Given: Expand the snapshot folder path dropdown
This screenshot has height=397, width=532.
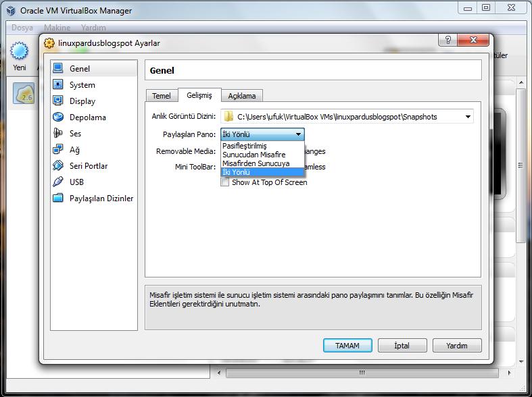Looking at the screenshot, I should click(x=468, y=117).
